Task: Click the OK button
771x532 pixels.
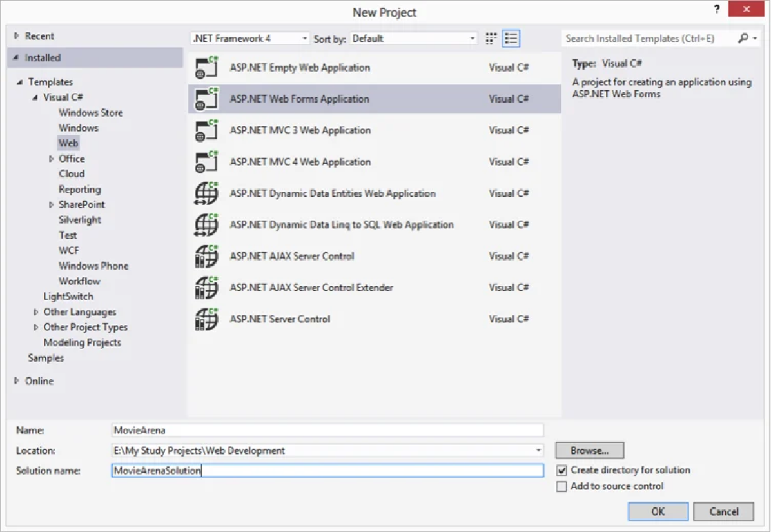Action: [x=658, y=511]
